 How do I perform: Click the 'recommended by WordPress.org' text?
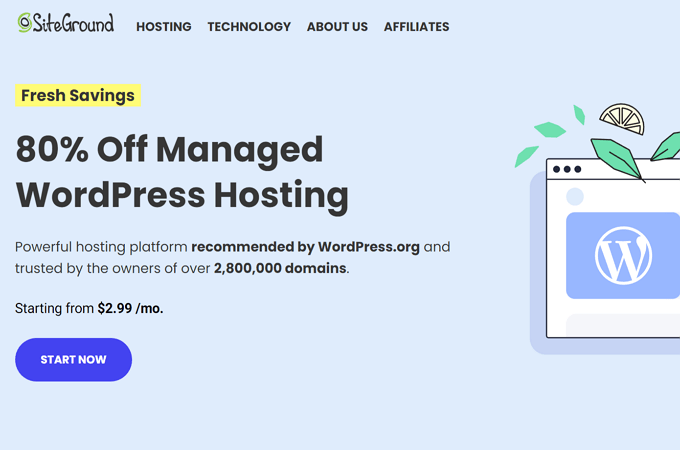tap(305, 247)
